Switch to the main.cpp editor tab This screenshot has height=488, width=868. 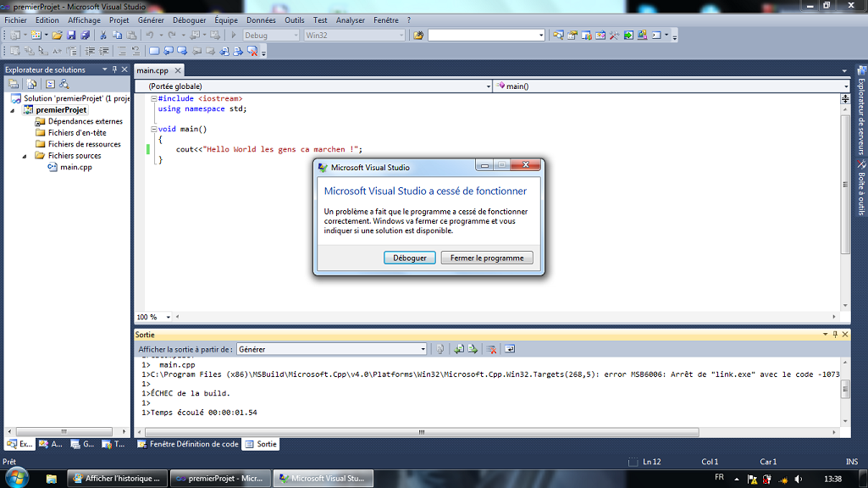152,70
